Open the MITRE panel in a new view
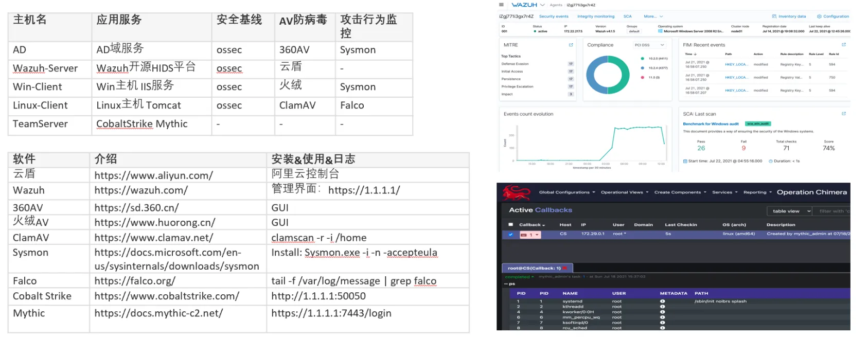 pyautogui.click(x=571, y=45)
